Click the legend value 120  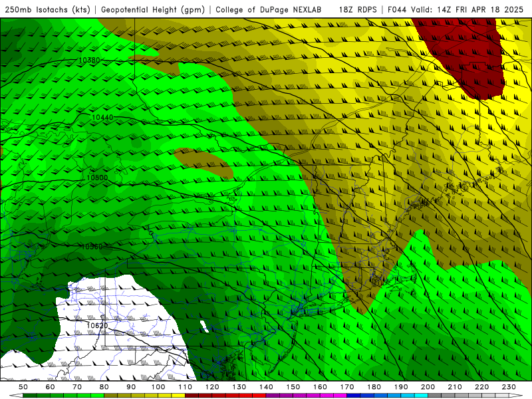(212, 387)
